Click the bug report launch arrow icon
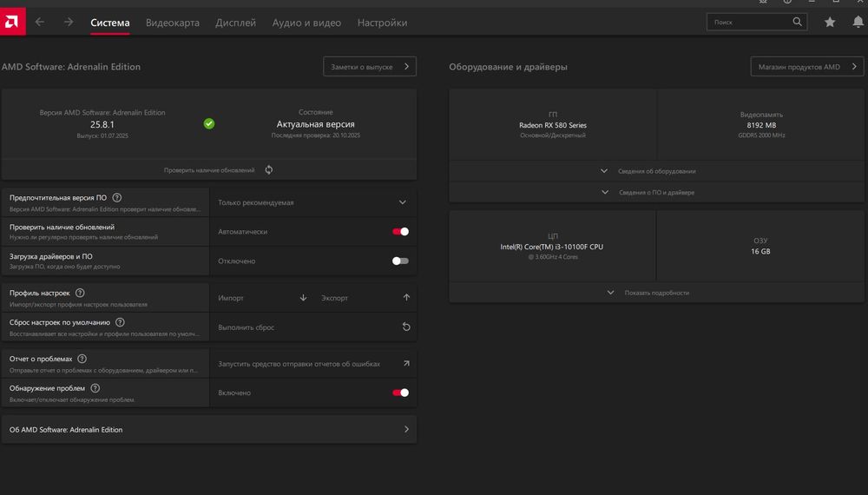Viewport: 868px width, 495px height. [406, 363]
